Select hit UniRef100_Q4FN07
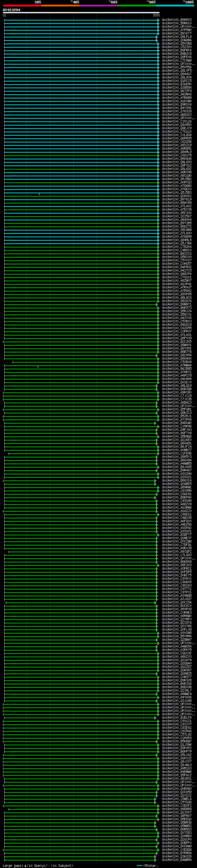Screen dimensions: 197x868 177,816
